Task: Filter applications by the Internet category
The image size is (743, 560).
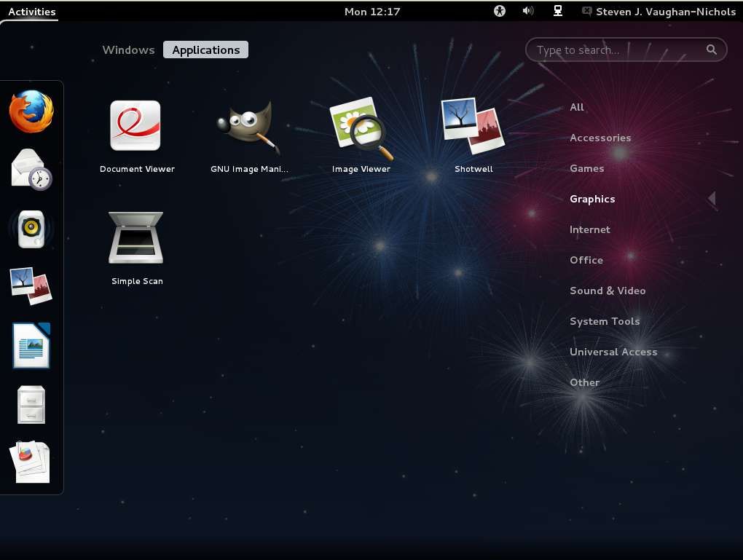Action: (x=589, y=229)
